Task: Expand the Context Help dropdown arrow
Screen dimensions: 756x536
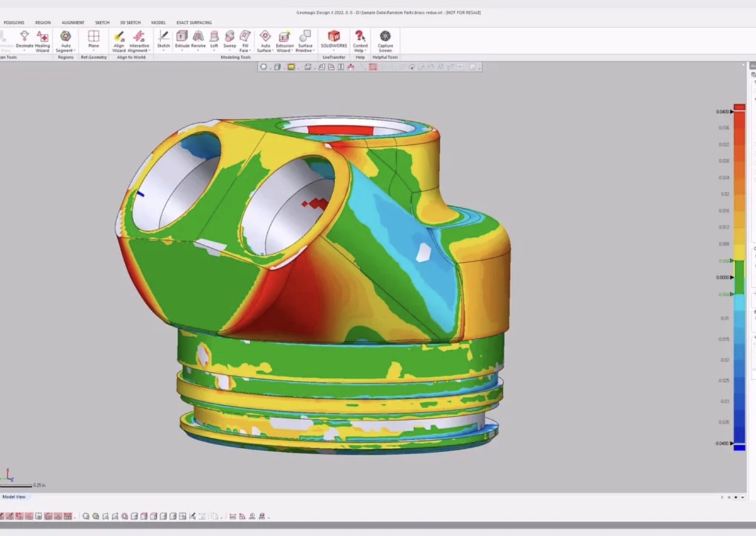Action: tap(366, 51)
